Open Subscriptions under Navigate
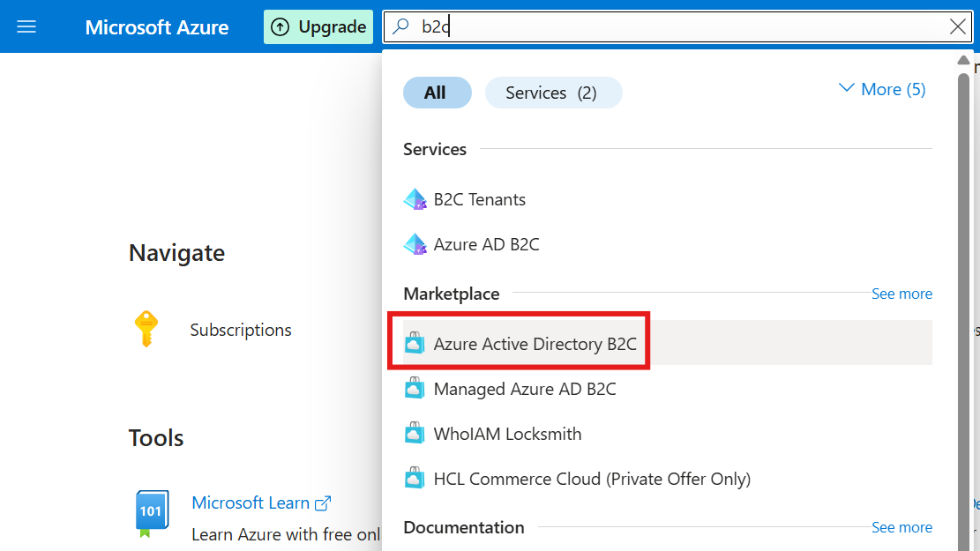The image size is (980, 551). click(241, 329)
